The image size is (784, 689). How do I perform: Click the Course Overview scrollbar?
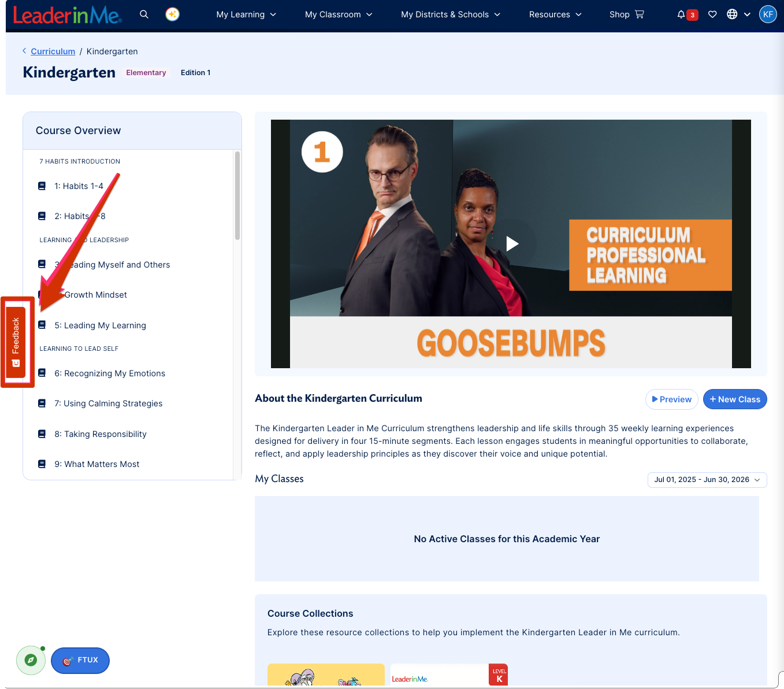point(237,195)
